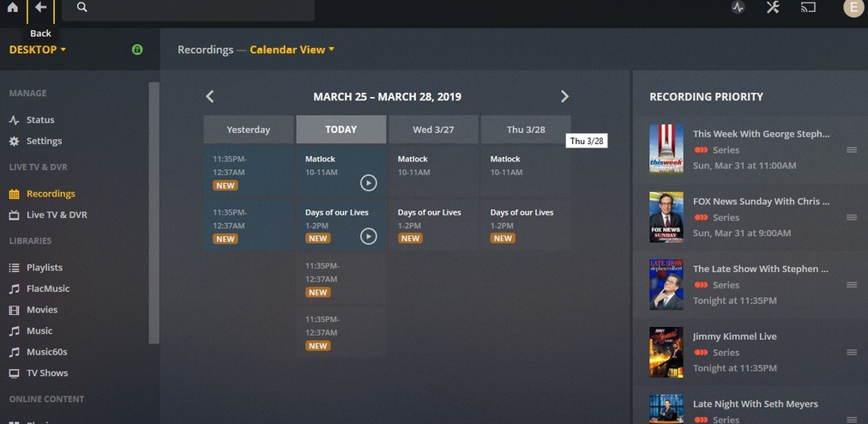Grab reorder handle for This Week With George

[852, 149]
